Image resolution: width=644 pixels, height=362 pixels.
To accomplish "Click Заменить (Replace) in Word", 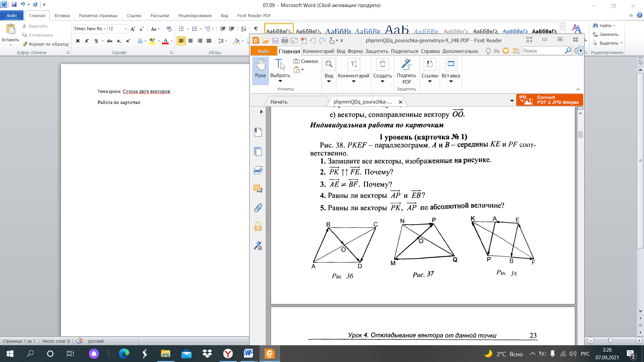I will coord(606,34).
